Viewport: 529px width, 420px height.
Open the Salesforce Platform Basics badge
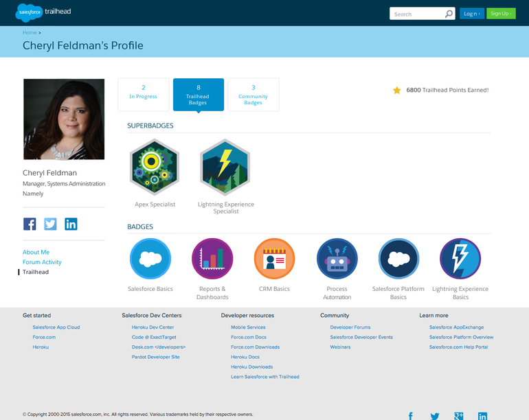pyautogui.click(x=398, y=259)
